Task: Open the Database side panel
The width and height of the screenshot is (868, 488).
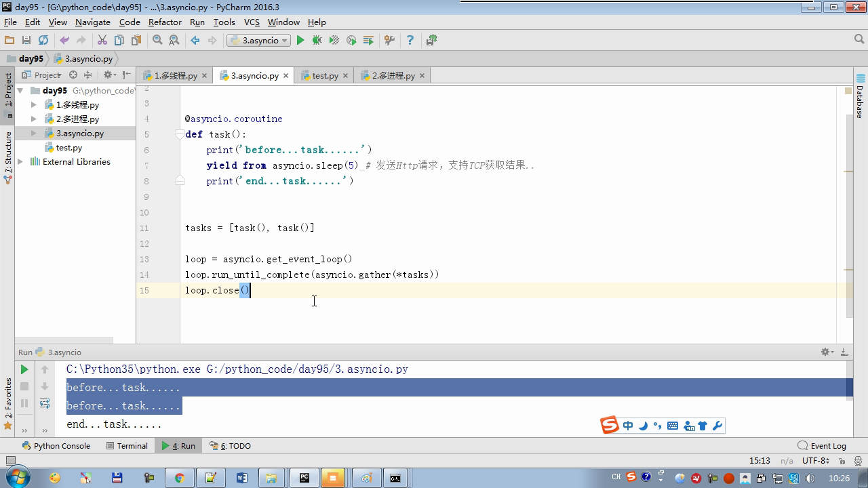Action: tap(860, 97)
